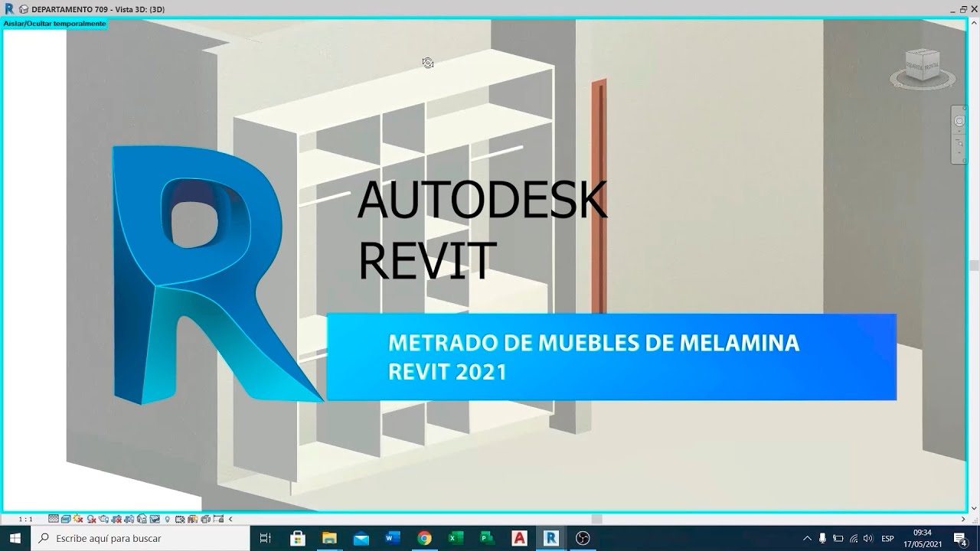Open Mail app from taskbar
The height and width of the screenshot is (551, 980).
pyautogui.click(x=361, y=538)
